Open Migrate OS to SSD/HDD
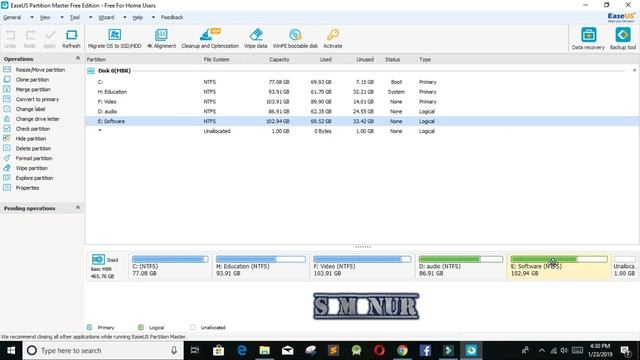The width and height of the screenshot is (640, 360). point(115,39)
